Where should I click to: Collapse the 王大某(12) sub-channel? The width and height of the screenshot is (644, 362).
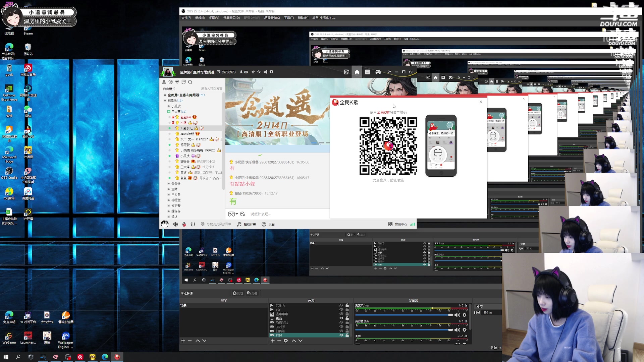pos(169,112)
